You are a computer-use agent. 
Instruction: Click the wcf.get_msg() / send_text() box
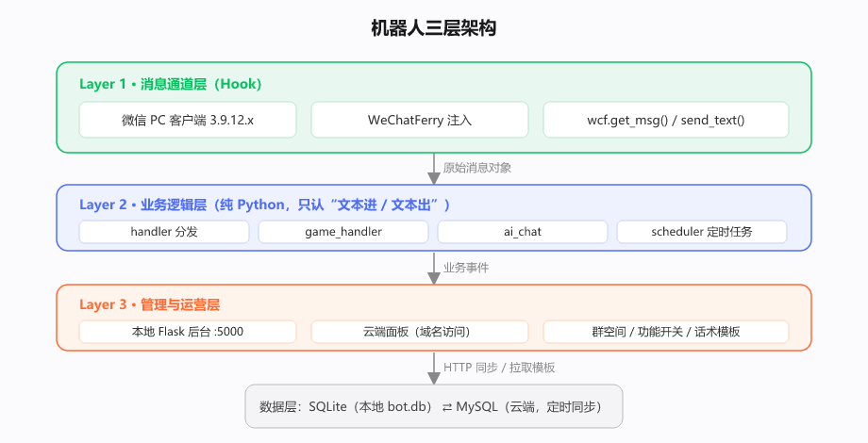click(666, 120)
